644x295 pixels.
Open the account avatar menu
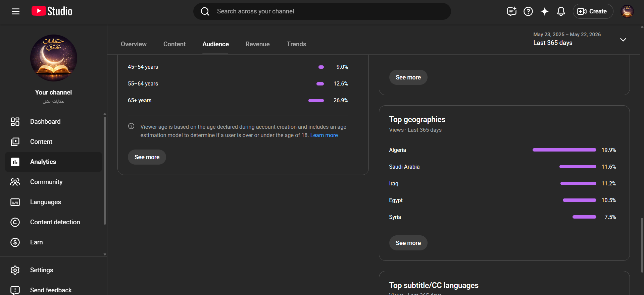point(627,11)
